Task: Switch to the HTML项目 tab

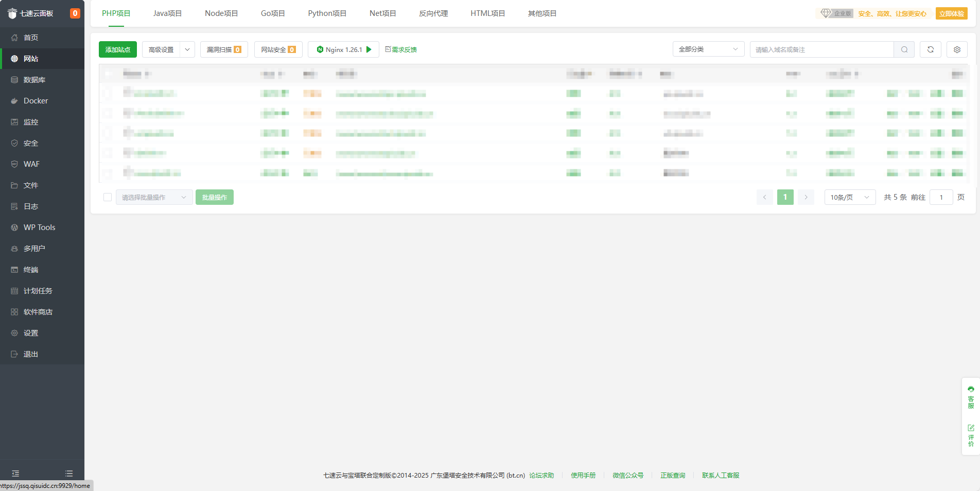Action: coord(488,13)
